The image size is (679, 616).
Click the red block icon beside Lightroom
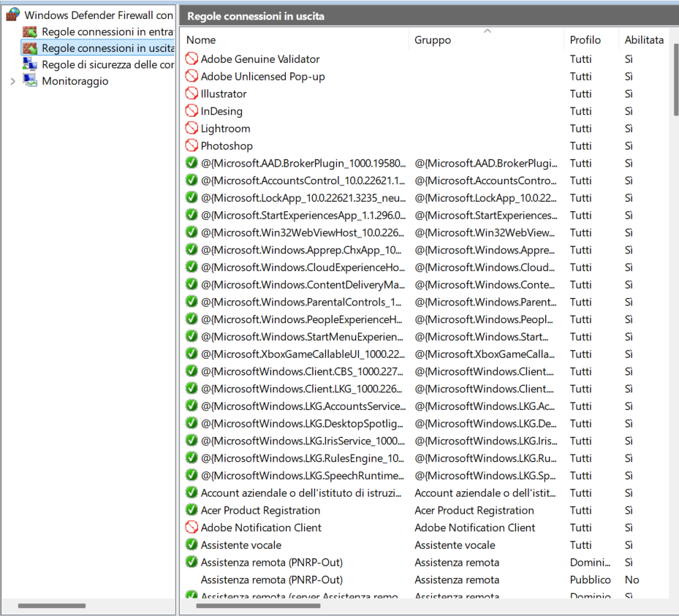click(x=191, y=128)
